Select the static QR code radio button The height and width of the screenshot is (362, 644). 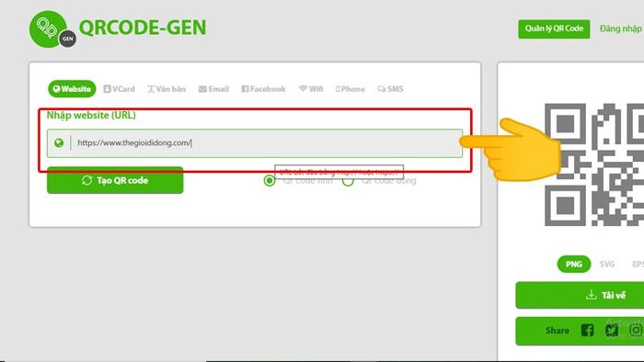pyautogui.click(x=270, y=180)
